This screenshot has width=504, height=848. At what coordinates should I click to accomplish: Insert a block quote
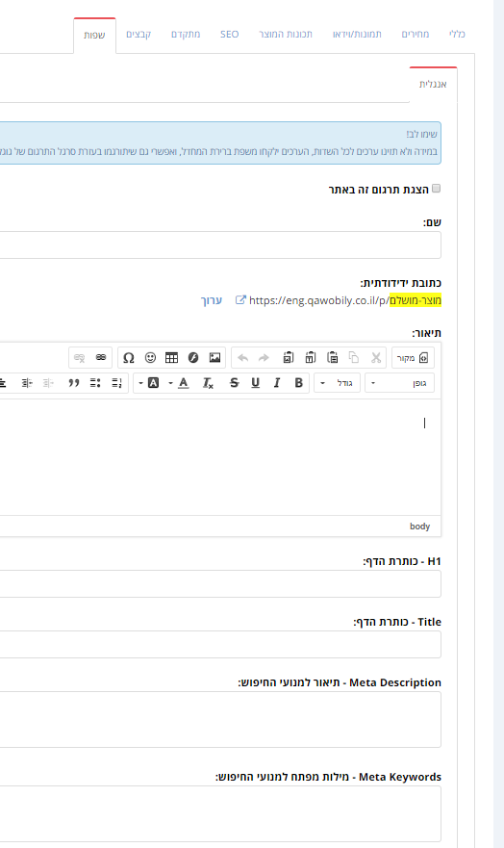pos(74,383)
